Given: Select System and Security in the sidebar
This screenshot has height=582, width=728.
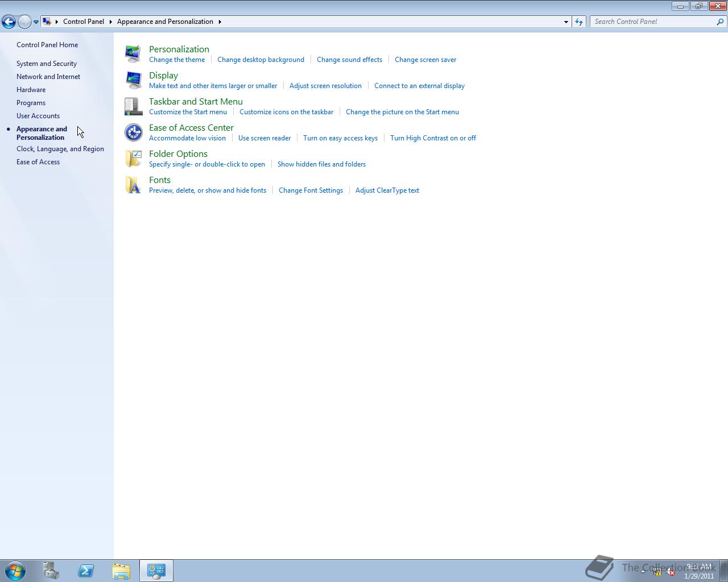Looking at the screenshot, I should (47, 63).
